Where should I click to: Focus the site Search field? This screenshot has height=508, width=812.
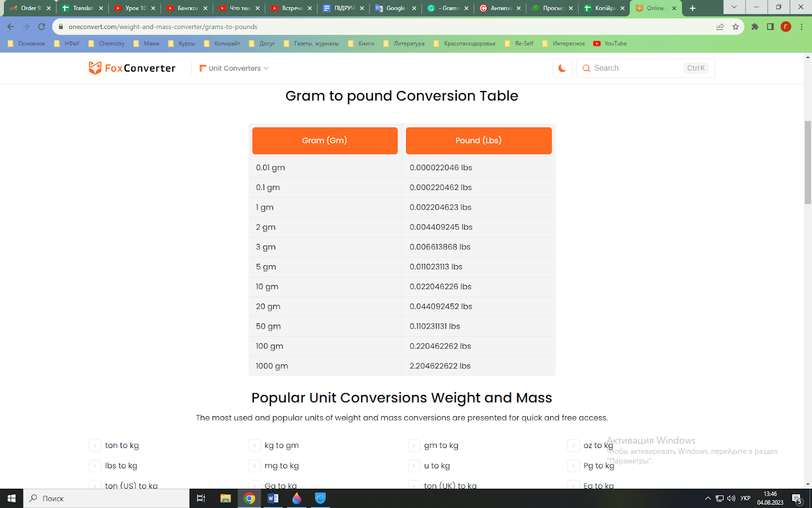(x=646, y=68)
